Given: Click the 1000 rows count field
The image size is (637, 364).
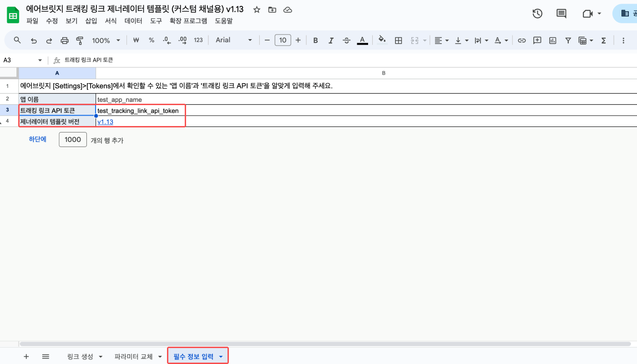Looking at the screenshot, I should [73, 140].
